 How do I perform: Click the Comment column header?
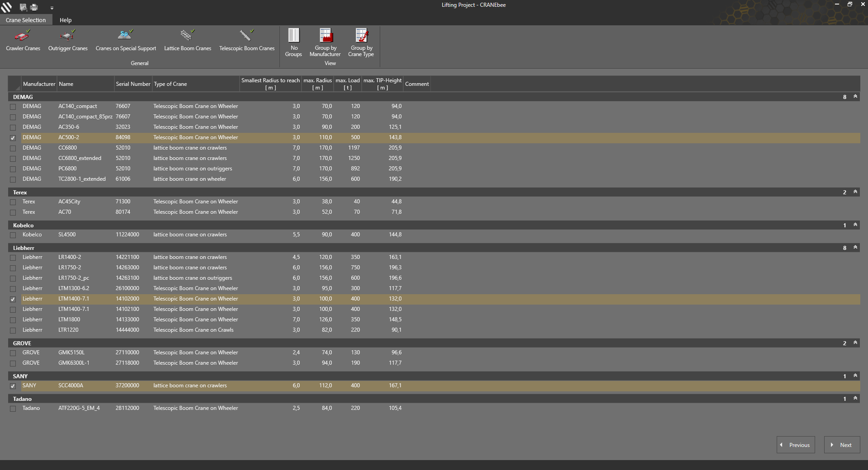(417, 84)
